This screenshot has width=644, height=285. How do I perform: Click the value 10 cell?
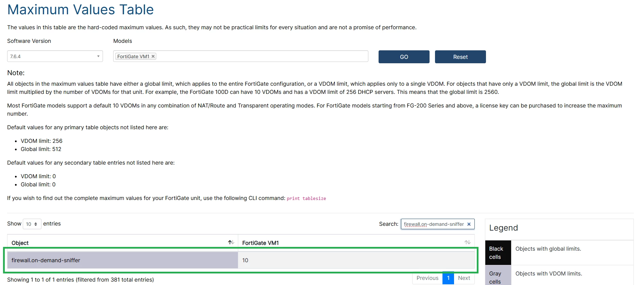[x=356, y=260]
